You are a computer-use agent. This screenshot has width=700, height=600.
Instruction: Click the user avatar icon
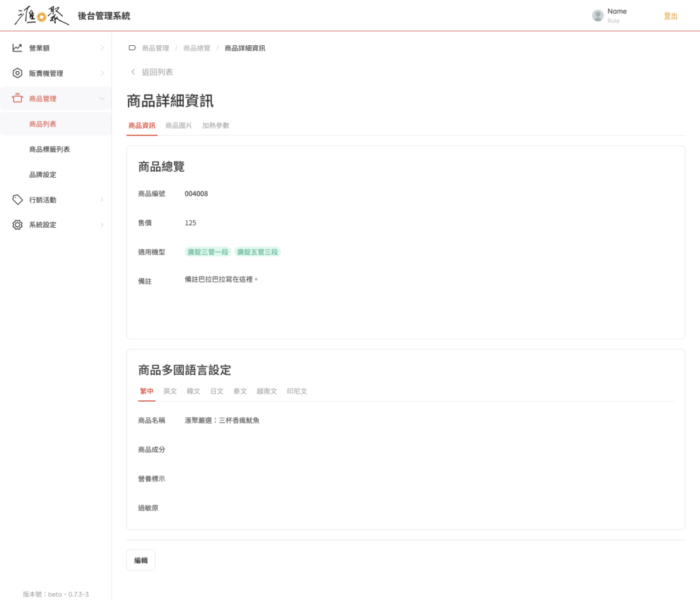click(597, 16)
